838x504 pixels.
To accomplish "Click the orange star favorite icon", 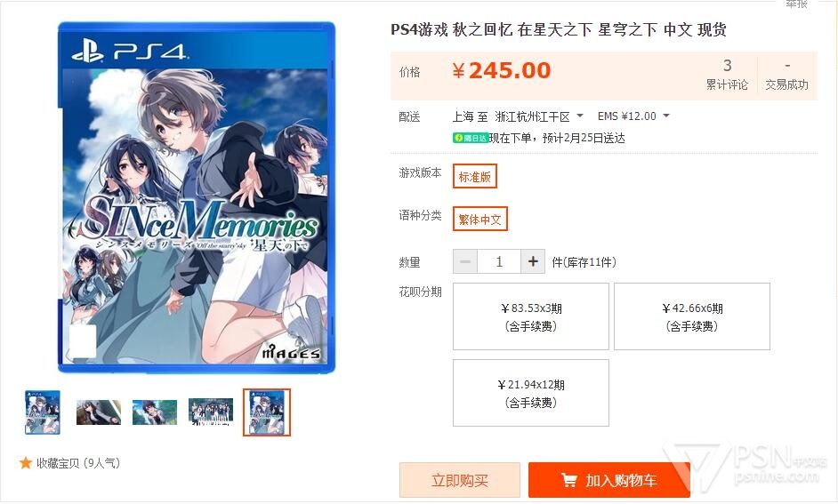I will tap(25, 463).
